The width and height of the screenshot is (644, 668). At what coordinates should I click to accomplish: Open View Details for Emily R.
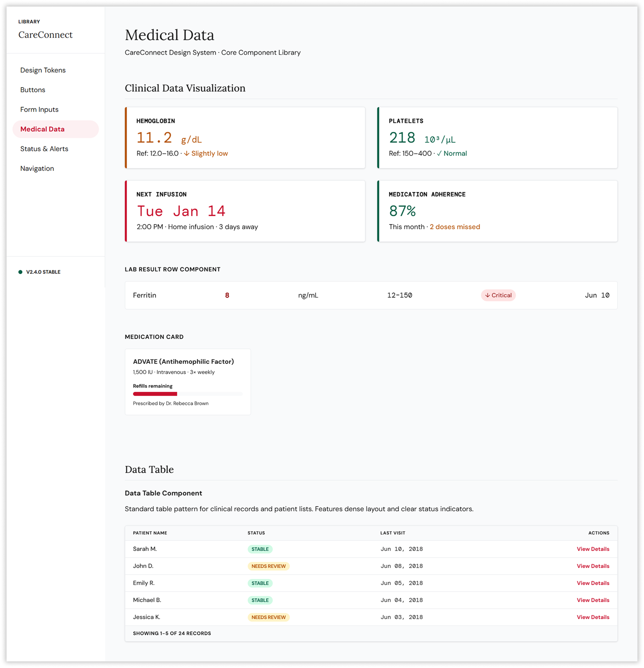pyautogui.click(x=592, y=583)
